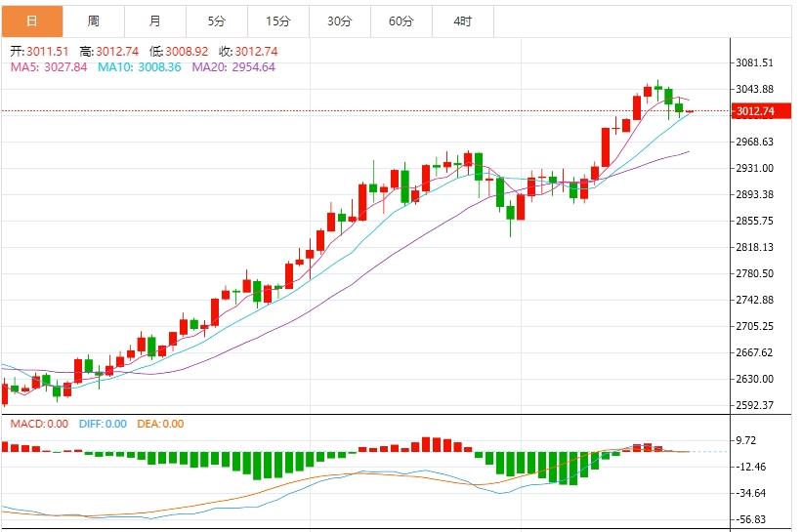Viewport: 802px width, 532px height.
Task: Click the DEA label in MACD panel
Action: point(161,424)
